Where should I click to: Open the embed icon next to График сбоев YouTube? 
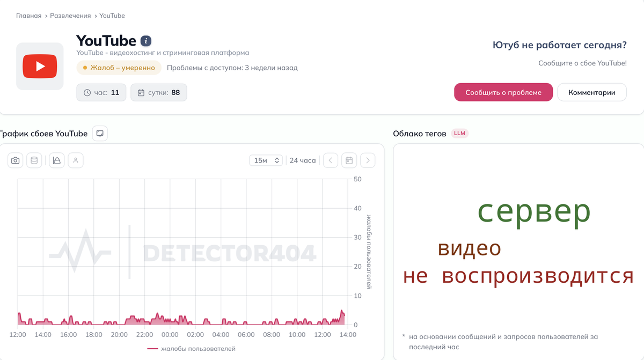point(100,133)
